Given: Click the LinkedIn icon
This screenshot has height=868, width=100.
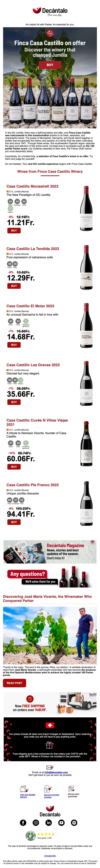Looking at the screenshot, I should coord(49,823).
